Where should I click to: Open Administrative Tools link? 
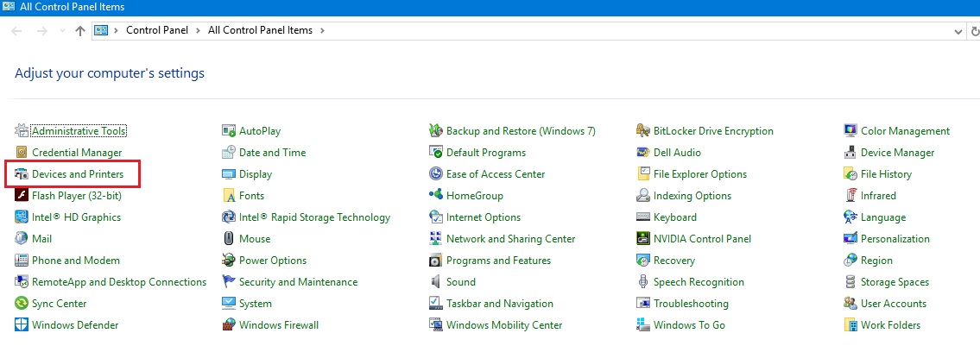click(x=79, y=131)
